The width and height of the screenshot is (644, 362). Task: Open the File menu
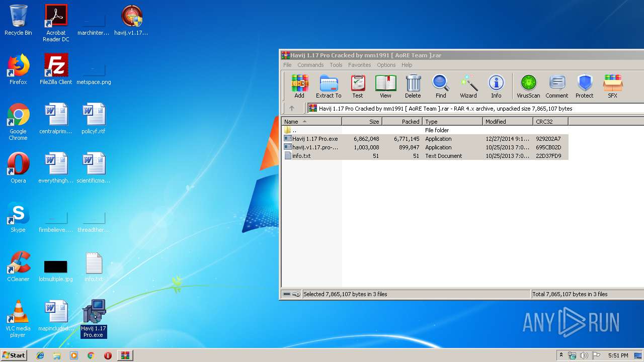287,65
